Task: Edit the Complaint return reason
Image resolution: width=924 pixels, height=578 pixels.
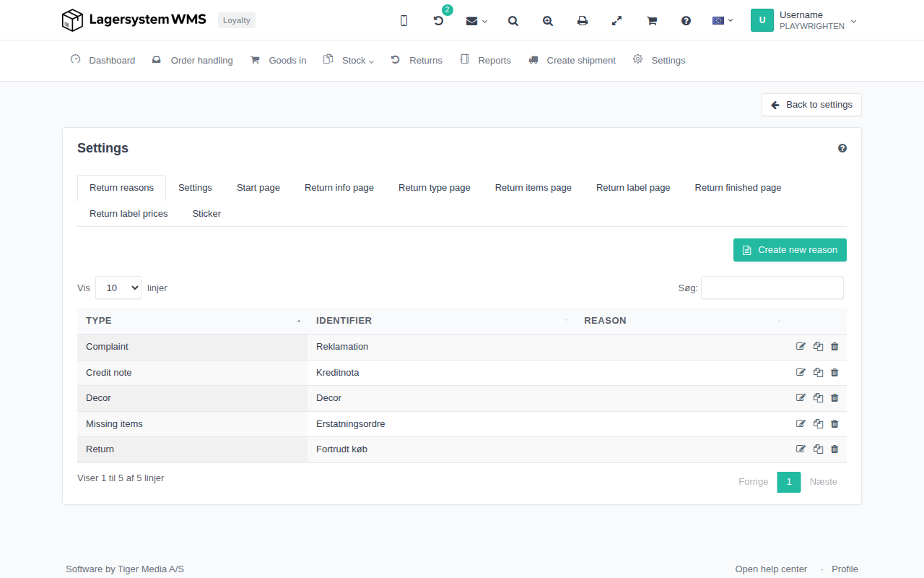Action: pyautogui.click(x=801, y=347)
